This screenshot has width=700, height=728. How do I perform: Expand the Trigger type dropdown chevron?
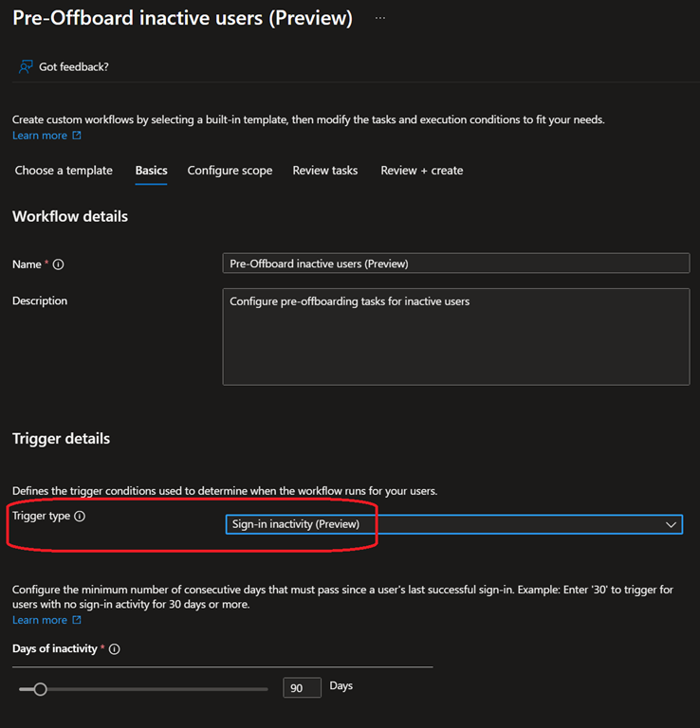click(671, 524)
